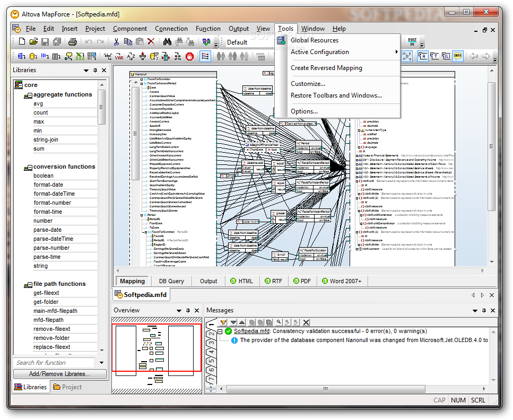Insert Exception red stop hand icon

click(x=189, y=56)
